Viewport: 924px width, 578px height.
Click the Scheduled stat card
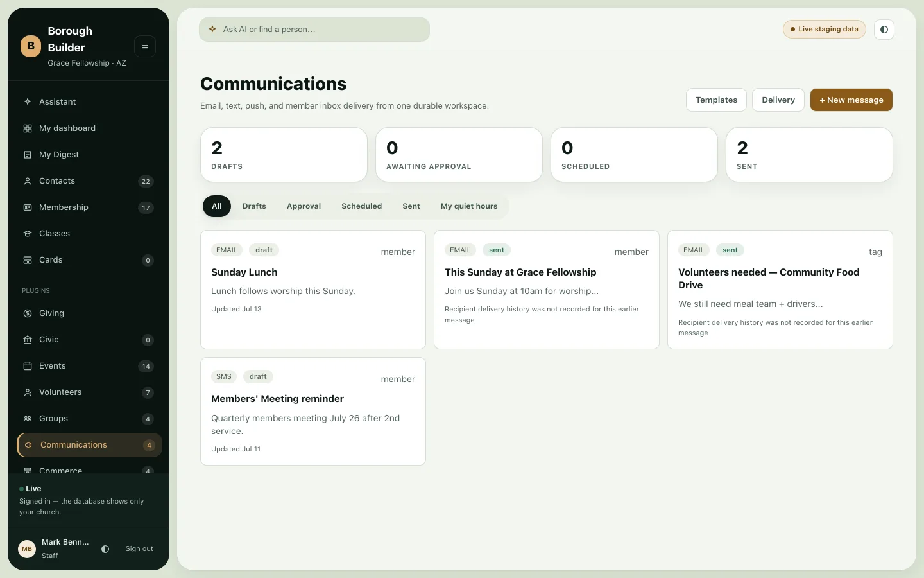tap(634, 155)
